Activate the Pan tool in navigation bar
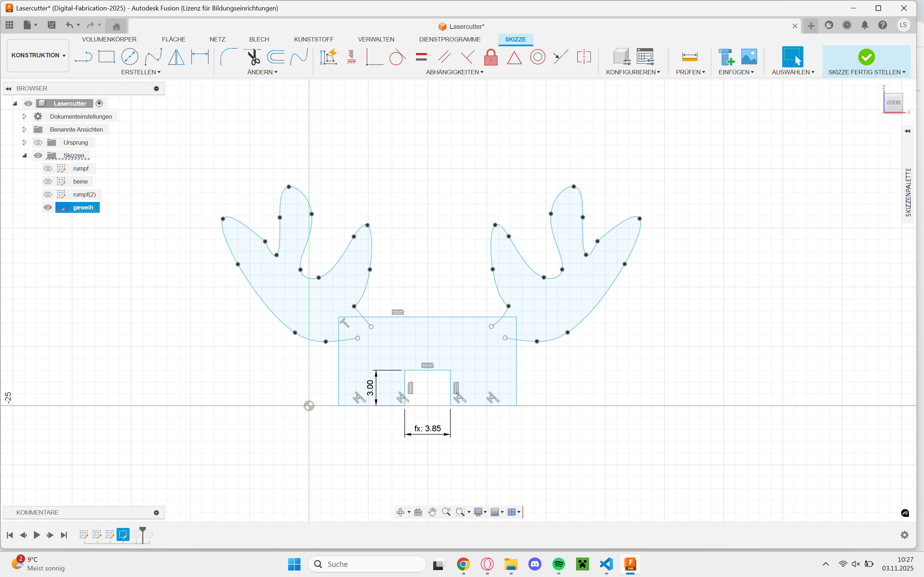 tap(432, 512)
